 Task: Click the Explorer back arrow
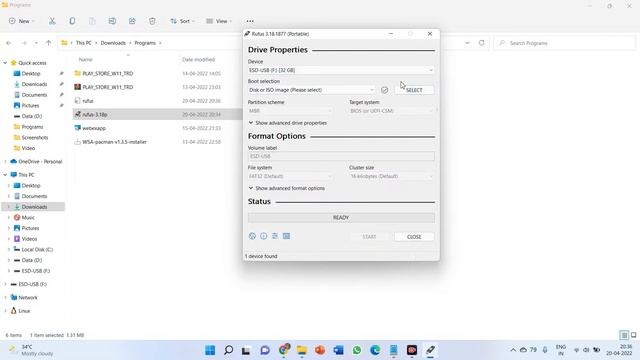click(x=9, y=43)
